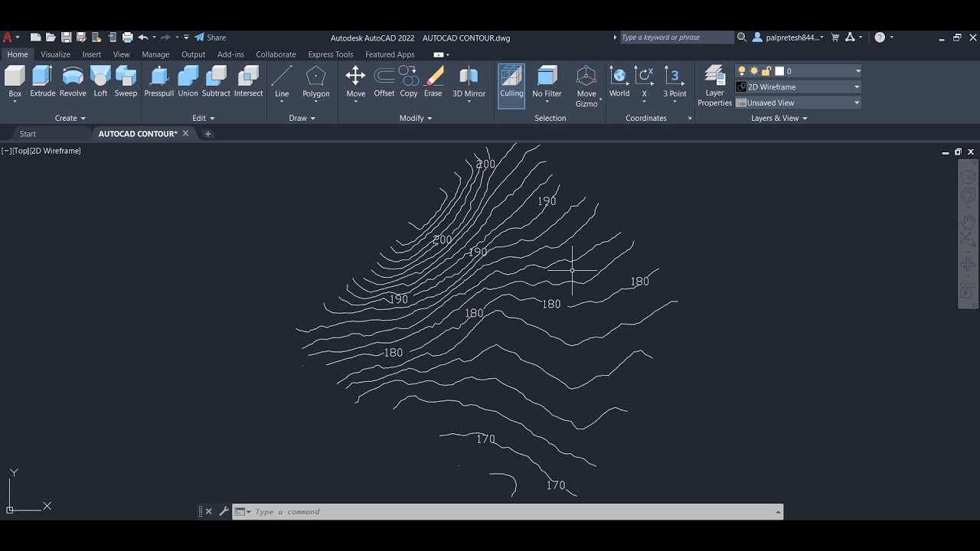
Task: Click the New drawing icon
Action: [35, 37]
